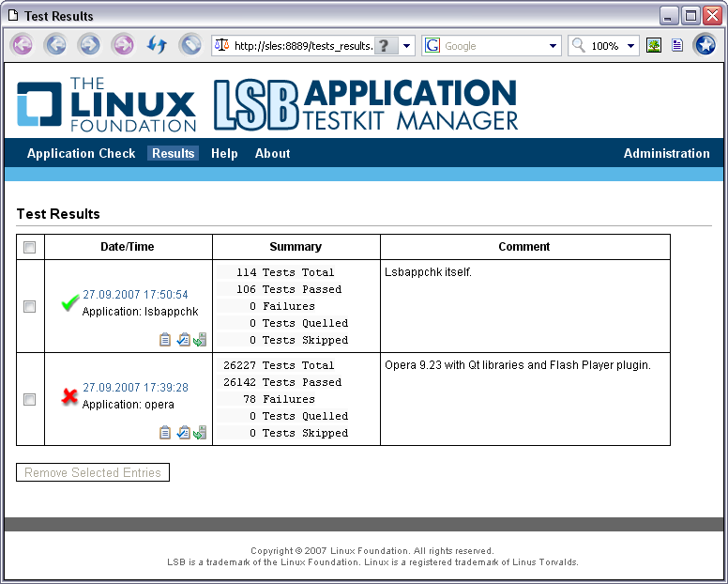728x584 pixels.
Task: Click the fast-forward navigation button
Action: coord(124,45)
